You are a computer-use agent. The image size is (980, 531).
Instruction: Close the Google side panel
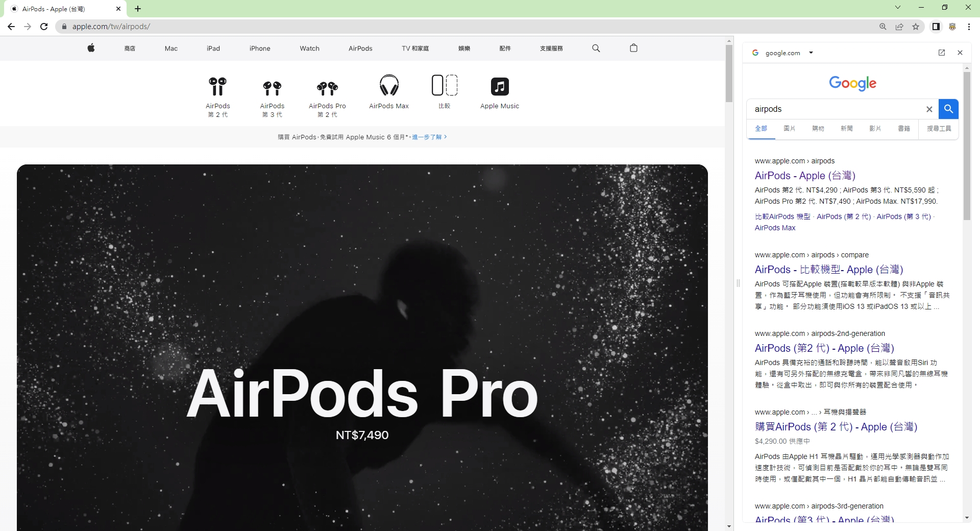click(x=960, y=53)
